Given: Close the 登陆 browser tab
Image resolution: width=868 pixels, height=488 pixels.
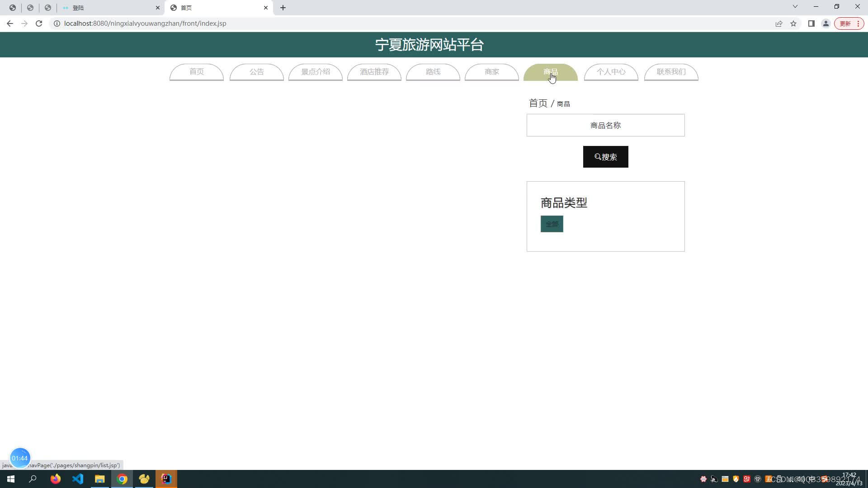Looking at the screenshot, I should click(158, 8).
